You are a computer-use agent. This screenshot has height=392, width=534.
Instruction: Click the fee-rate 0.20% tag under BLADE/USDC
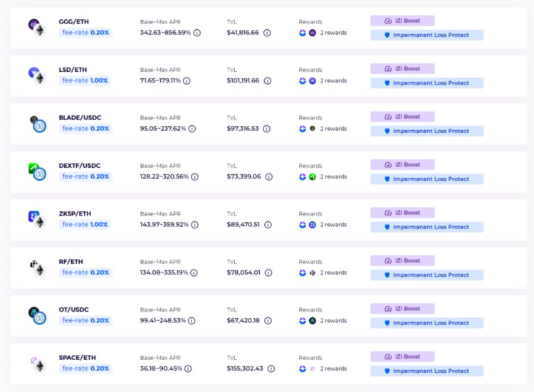click(x=85, y=129)
